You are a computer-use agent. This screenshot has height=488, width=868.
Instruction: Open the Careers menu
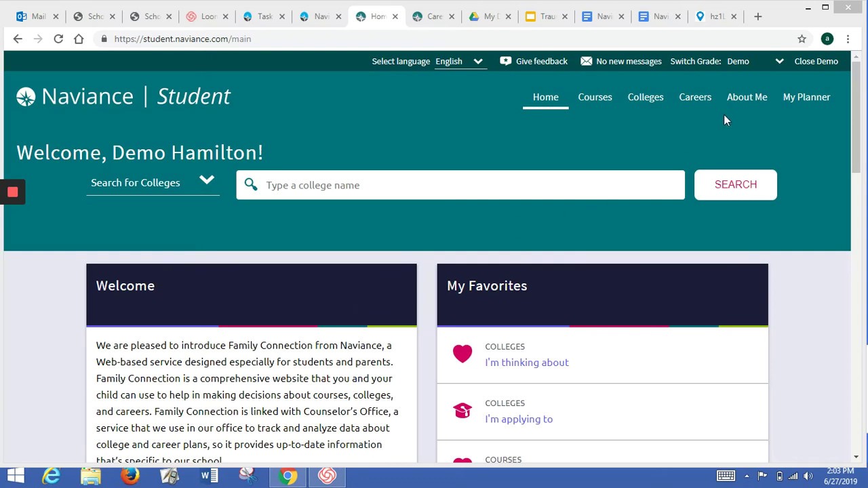695,97
